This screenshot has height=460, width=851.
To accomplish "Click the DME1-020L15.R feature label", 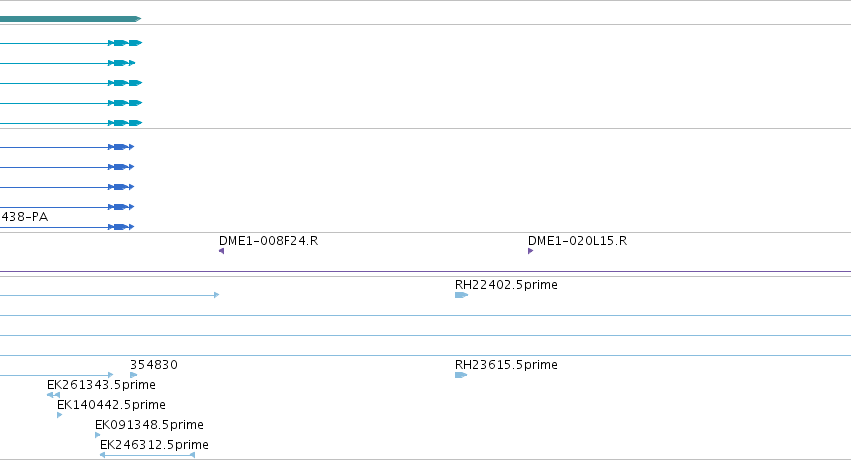I will [577, 241].
